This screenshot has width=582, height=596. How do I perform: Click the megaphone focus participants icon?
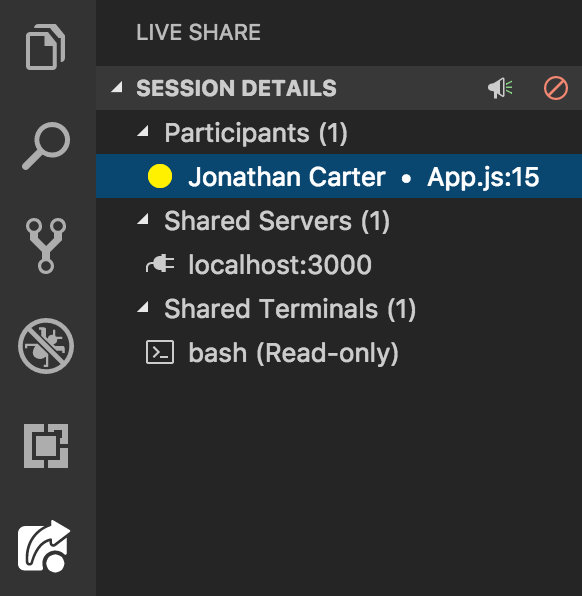click(500, 88)
